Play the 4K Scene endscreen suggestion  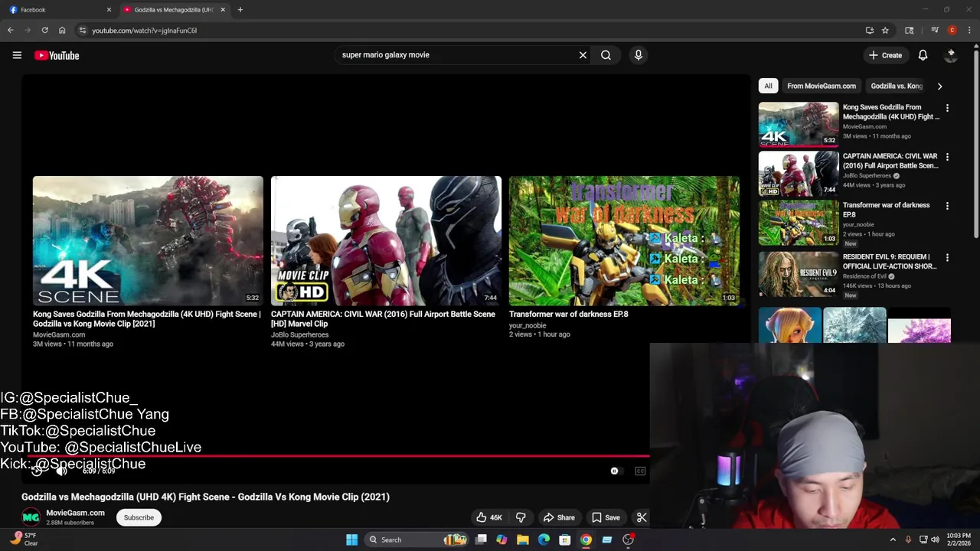click(148, 241)
